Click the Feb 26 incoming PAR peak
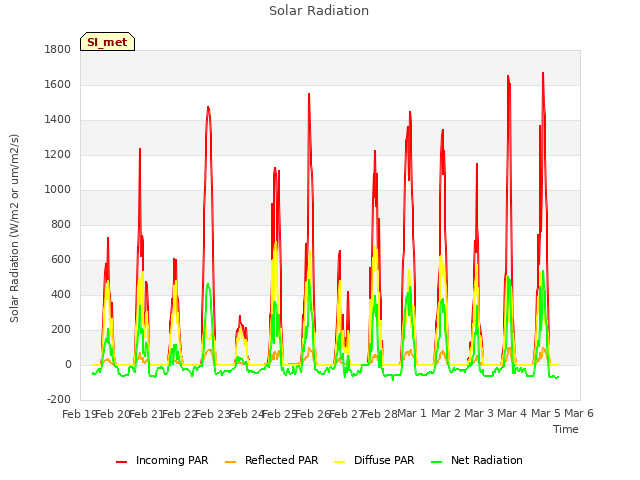Screen dimensions: 640x480 pyautogui.click(x=309, y=94)
